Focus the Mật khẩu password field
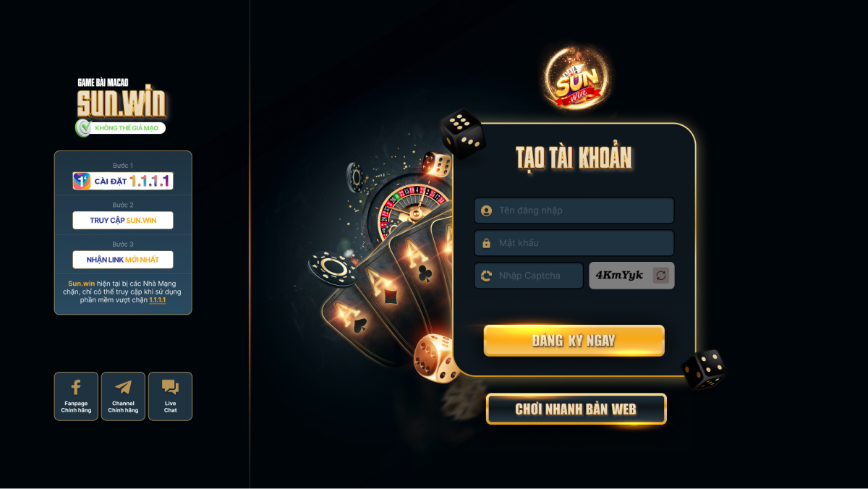Viewport: 868px width, 489px height. pyautogui.click(x=574, y=243)
